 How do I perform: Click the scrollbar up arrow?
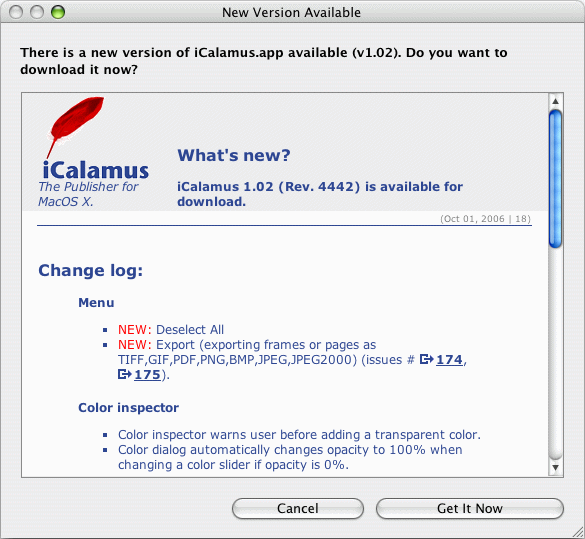[x=556, y=101]
